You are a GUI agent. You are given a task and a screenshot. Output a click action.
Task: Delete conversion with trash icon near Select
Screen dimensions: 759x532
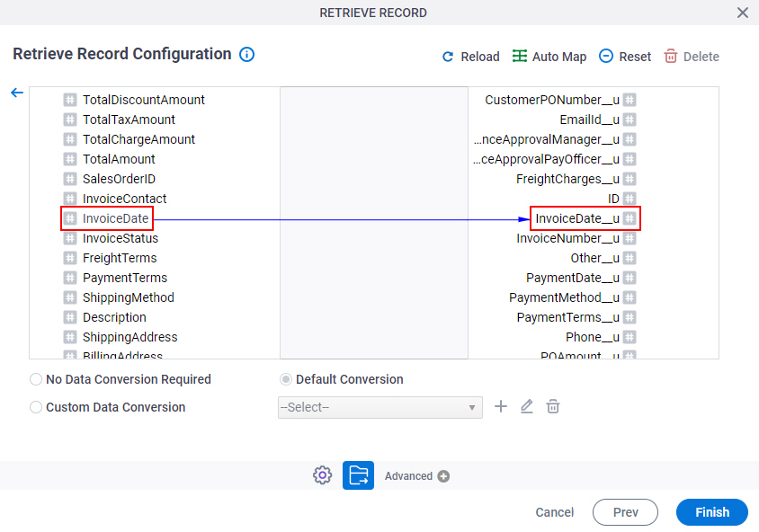click(553, 406)
